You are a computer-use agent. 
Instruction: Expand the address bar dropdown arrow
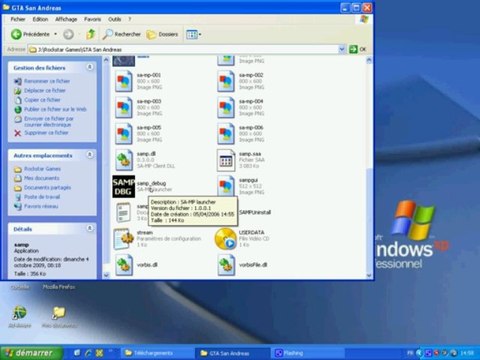pos(342,49)
